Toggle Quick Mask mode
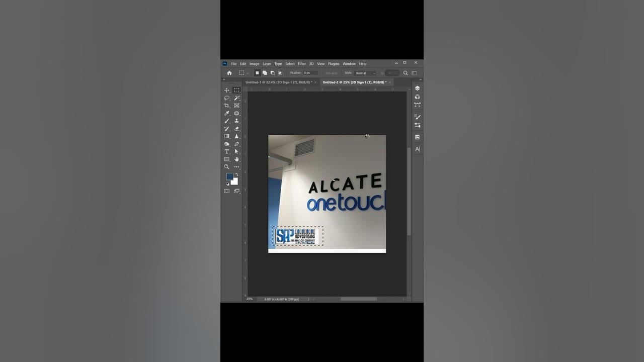644x362 pixels. [226, 191]
